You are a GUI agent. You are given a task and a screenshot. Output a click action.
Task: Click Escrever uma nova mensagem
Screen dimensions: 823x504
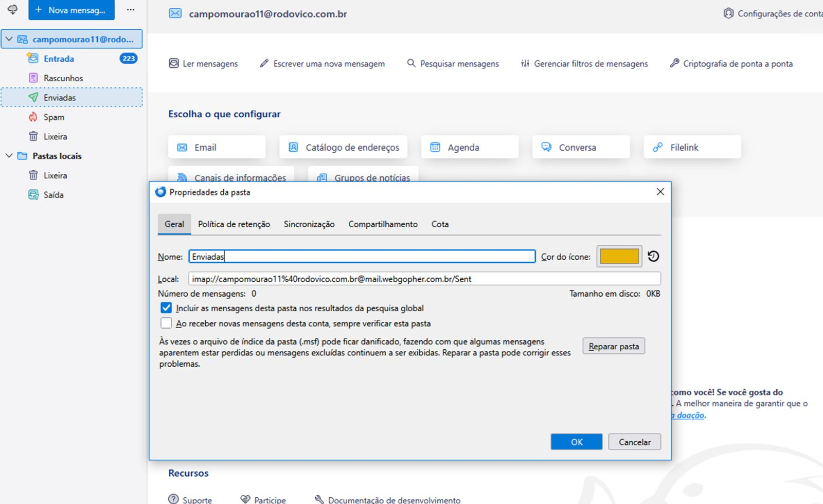click(323, 63)
